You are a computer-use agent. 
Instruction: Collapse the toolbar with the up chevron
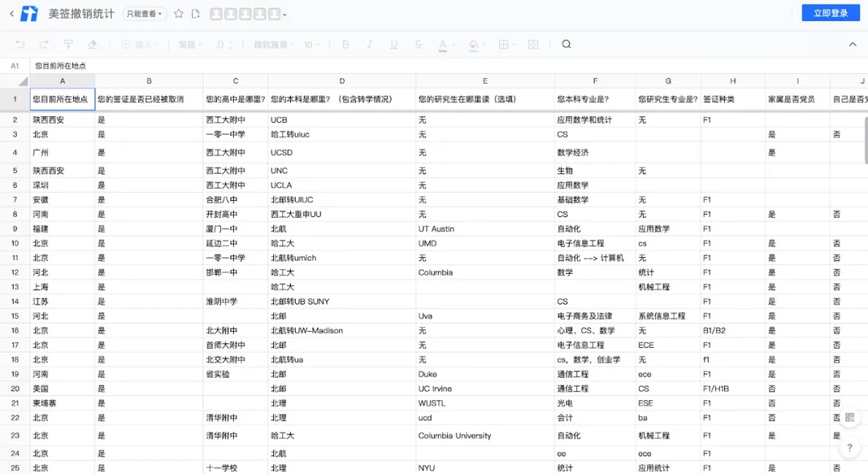[x=853, y=44]
